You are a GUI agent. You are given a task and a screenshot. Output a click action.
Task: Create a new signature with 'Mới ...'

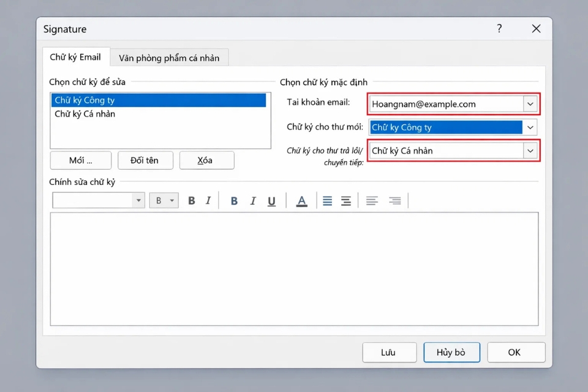click(80, 160)
